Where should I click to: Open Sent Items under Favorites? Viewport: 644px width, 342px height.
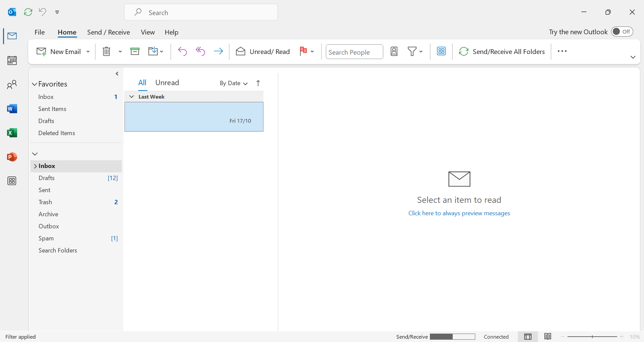(76, 109)
